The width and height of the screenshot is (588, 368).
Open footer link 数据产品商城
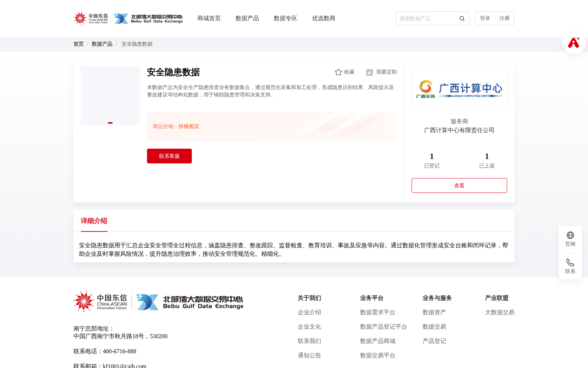coord(378,341)
